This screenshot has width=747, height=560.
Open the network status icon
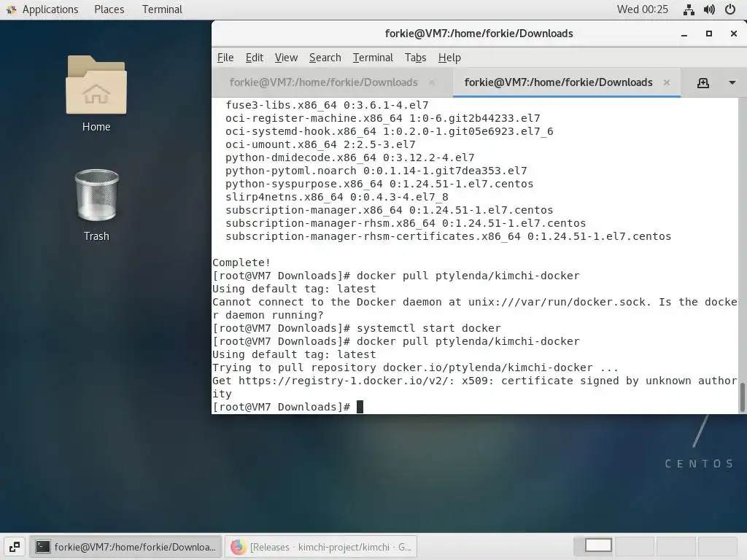[x=689, y=9]
